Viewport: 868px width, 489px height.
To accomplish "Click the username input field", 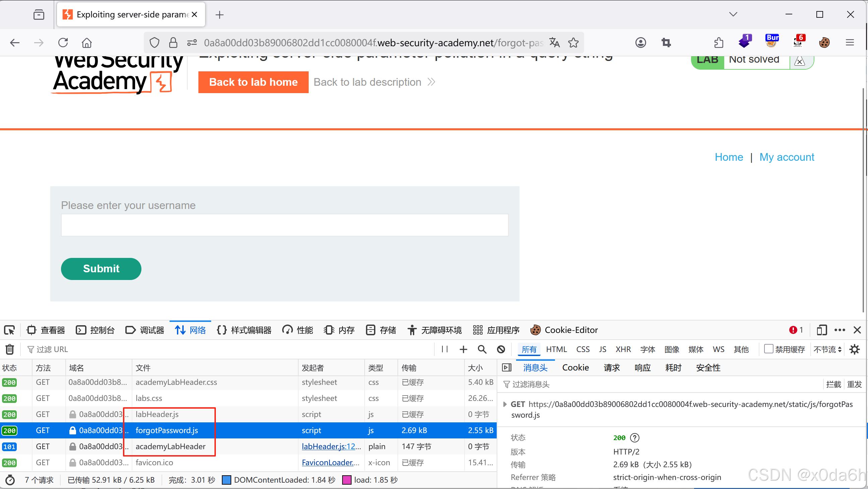I will click(x=284, y=225).
